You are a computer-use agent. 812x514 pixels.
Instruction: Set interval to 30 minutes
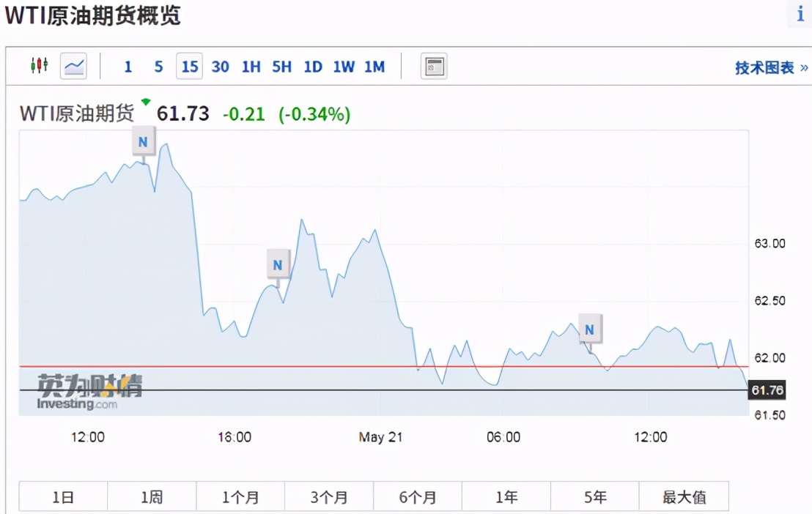(x=220, y=67)
